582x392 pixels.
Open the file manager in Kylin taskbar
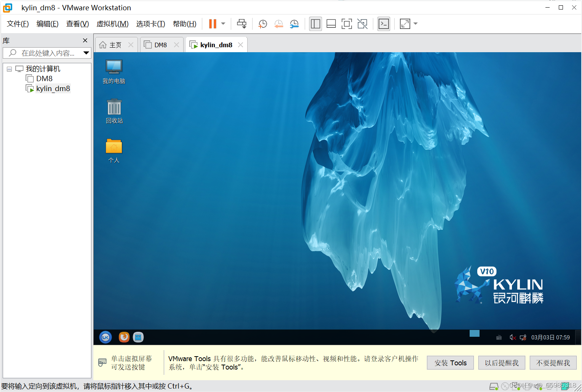(138, 337)
